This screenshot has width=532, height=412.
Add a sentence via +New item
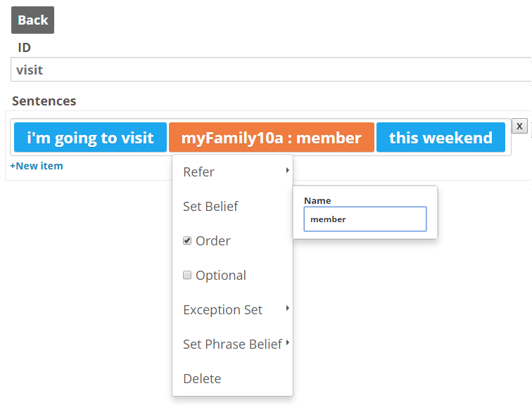pos(37,166)
